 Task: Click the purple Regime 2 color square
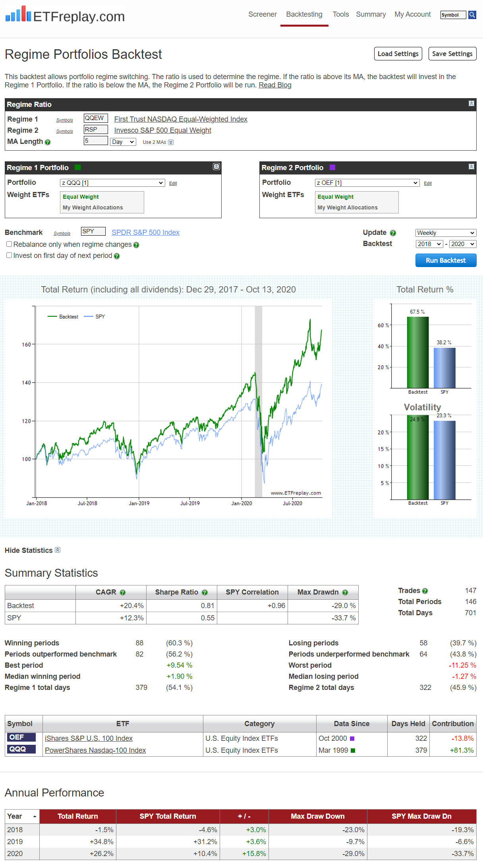pos(332,167)
